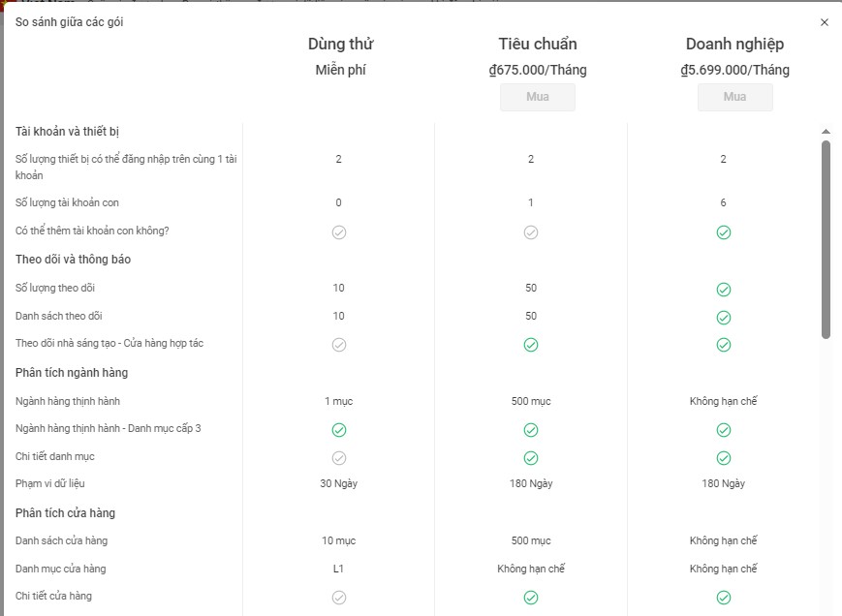This screenshot has width=842, height=616.
Task: Click Dùng thử check for Danh mục cấp 3
Action: click(x=338, y=430)
